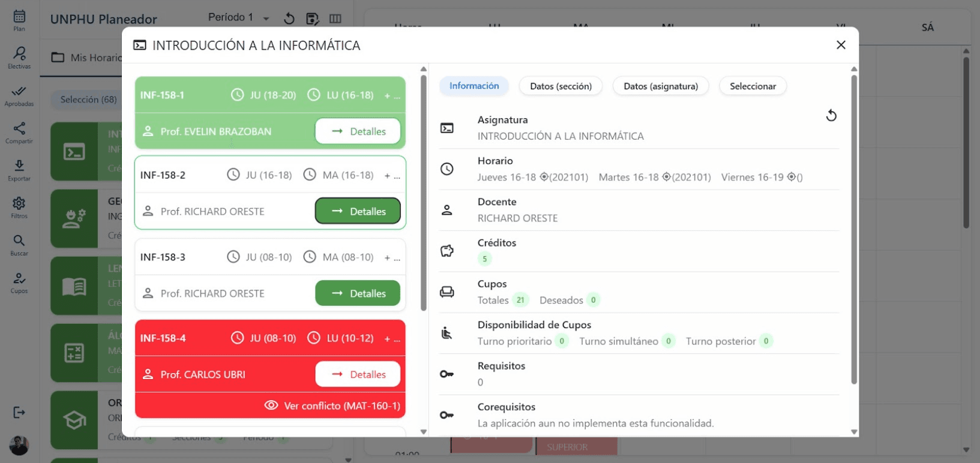The image size is (980, 463).
Task: Click Detalles for INF-158-4
Action: pos(358,374)
